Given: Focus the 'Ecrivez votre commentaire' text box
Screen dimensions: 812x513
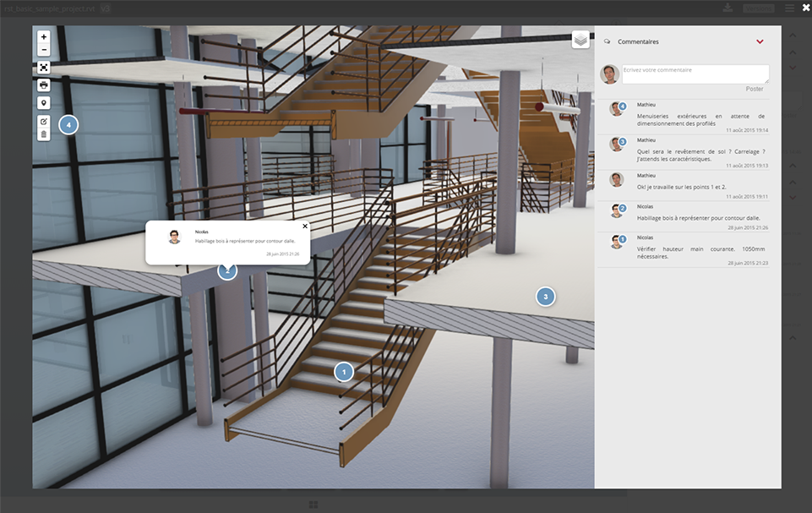Looking at the screenshot, I should (x=695, y=74).
